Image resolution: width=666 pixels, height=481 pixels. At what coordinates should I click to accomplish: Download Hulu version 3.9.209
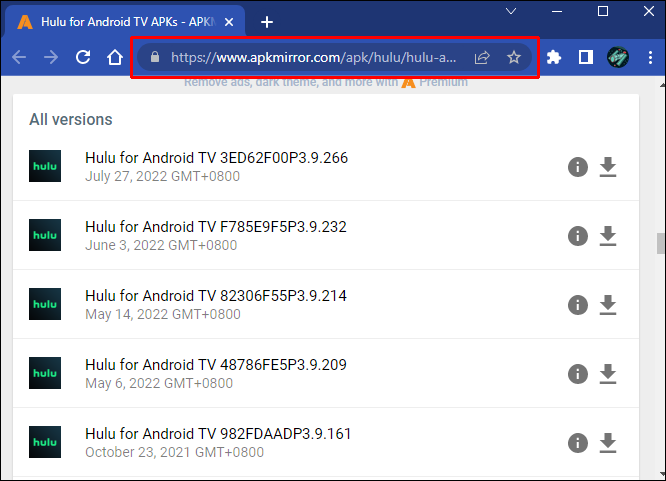(x=608, y=374)
